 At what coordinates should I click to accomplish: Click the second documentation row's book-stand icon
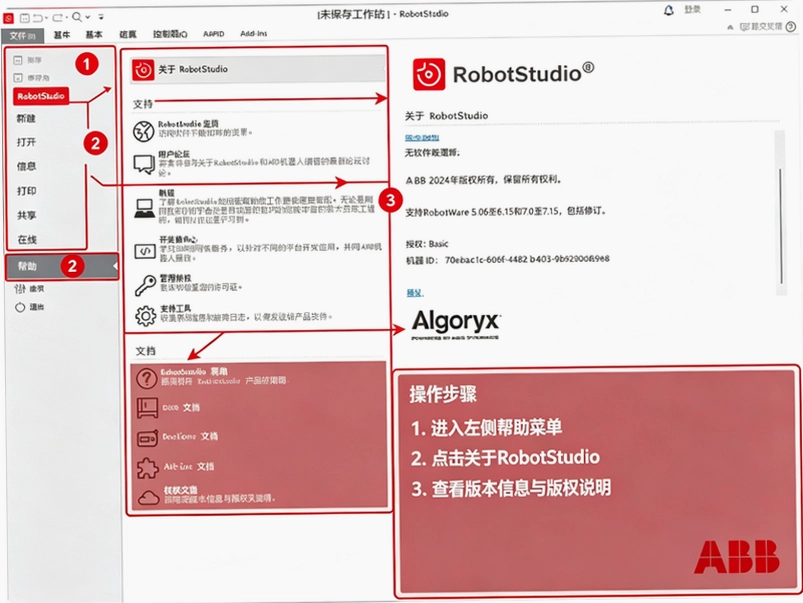[x=147, y=408]
